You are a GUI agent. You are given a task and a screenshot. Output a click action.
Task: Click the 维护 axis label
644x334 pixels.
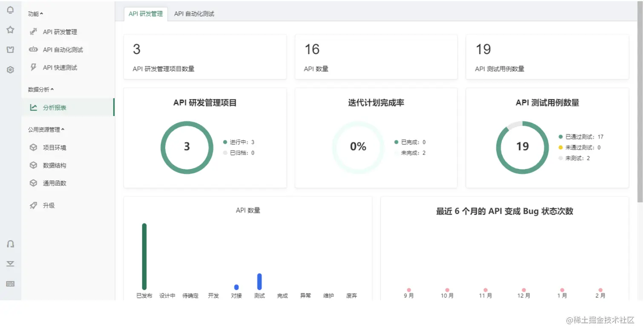[328, 296]
